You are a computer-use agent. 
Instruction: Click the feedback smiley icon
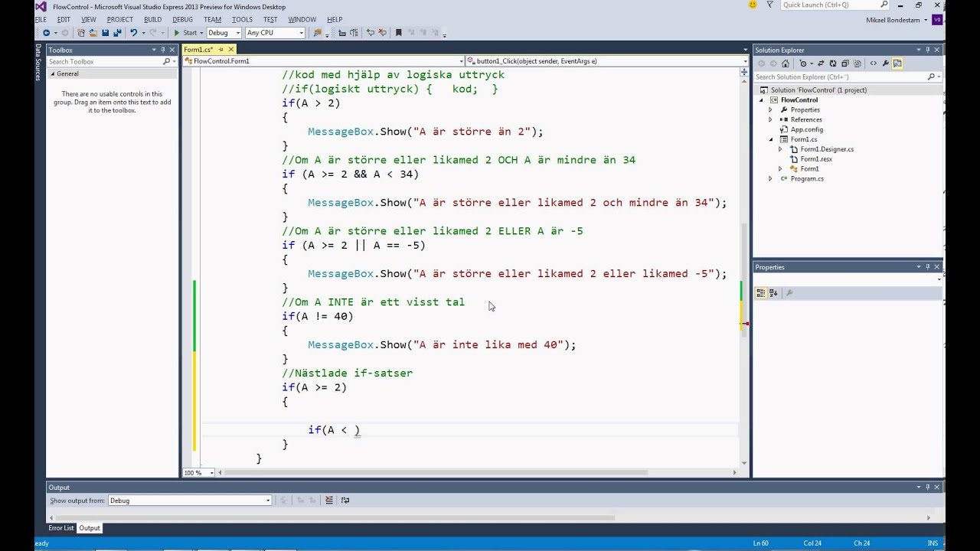[x=753, y=5]
